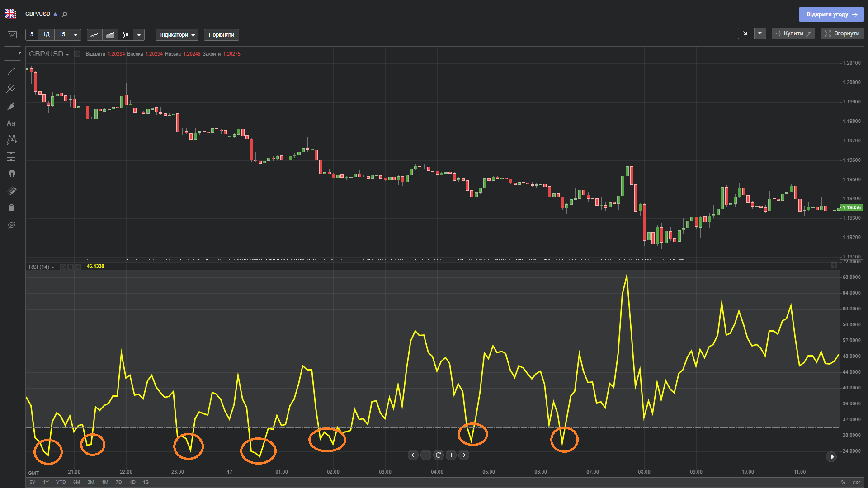Jump to the latest bar on the chart

(831, 457)
